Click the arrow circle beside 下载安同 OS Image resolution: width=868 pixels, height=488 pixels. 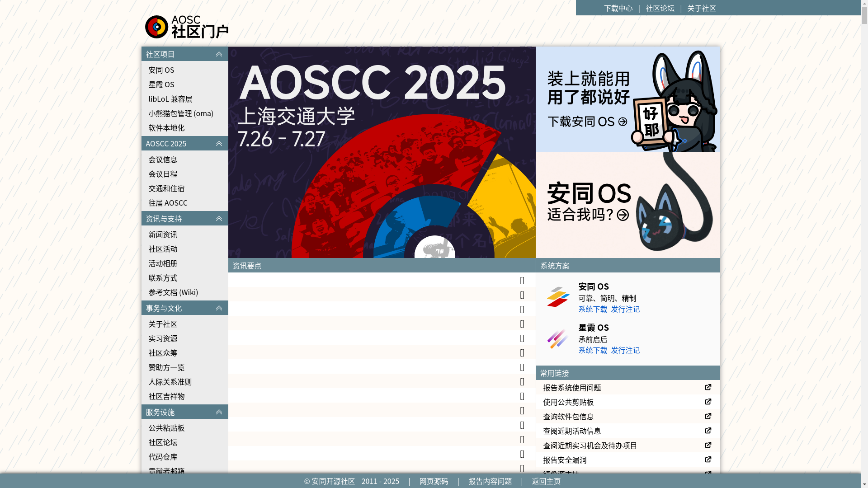pos(623,122)
